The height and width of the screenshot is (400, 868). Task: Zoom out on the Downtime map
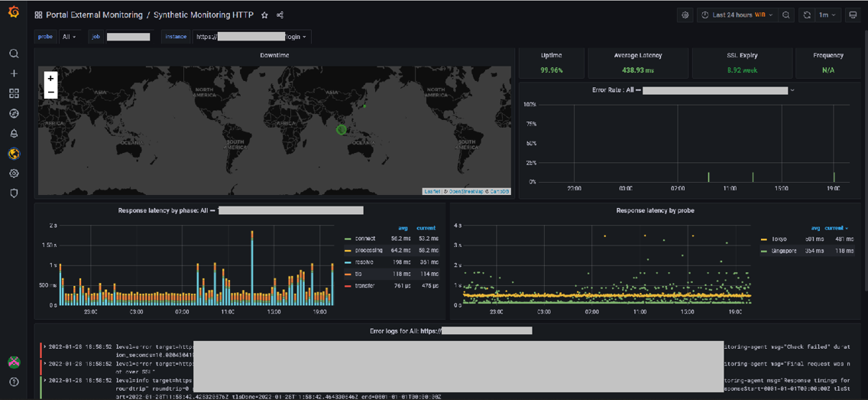tap(50, 92)
